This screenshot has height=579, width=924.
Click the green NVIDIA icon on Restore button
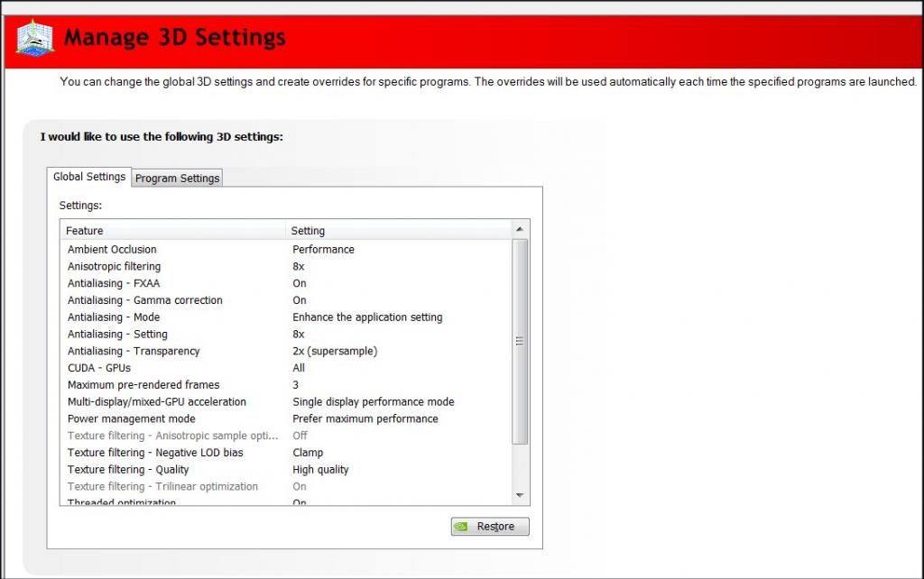(x=463, y=526)
